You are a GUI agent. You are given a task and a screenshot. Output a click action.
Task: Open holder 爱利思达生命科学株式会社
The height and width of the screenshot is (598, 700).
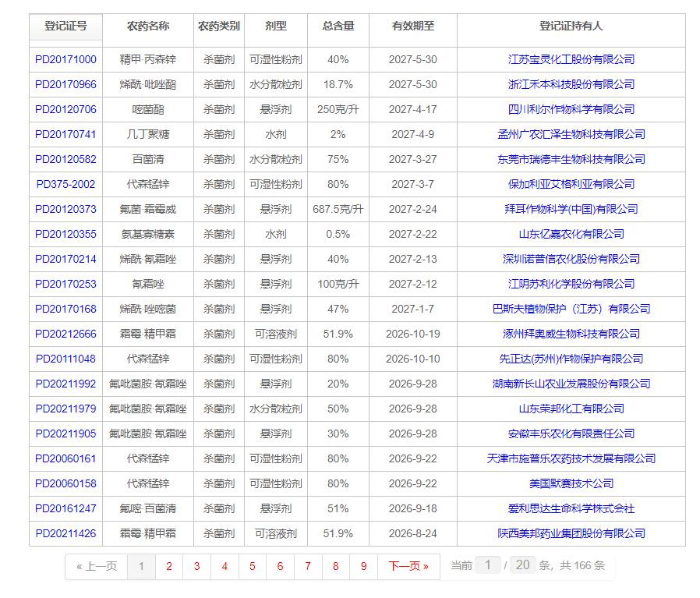point(571,509)
